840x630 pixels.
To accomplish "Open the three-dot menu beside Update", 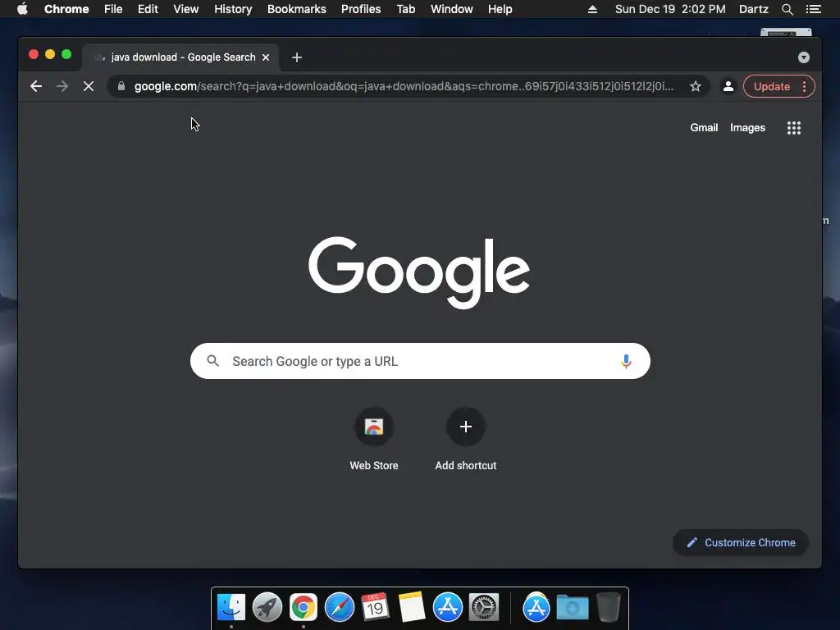I will pos(804,86).
